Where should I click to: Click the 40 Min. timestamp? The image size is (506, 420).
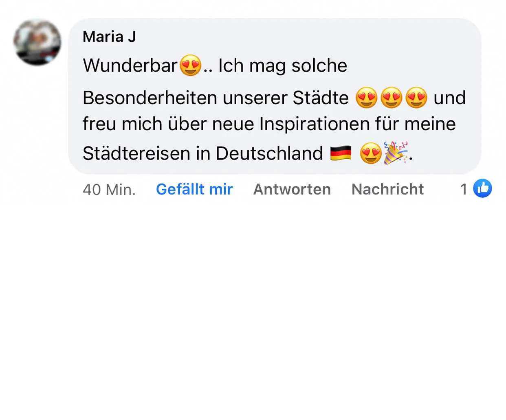[109, 190]
